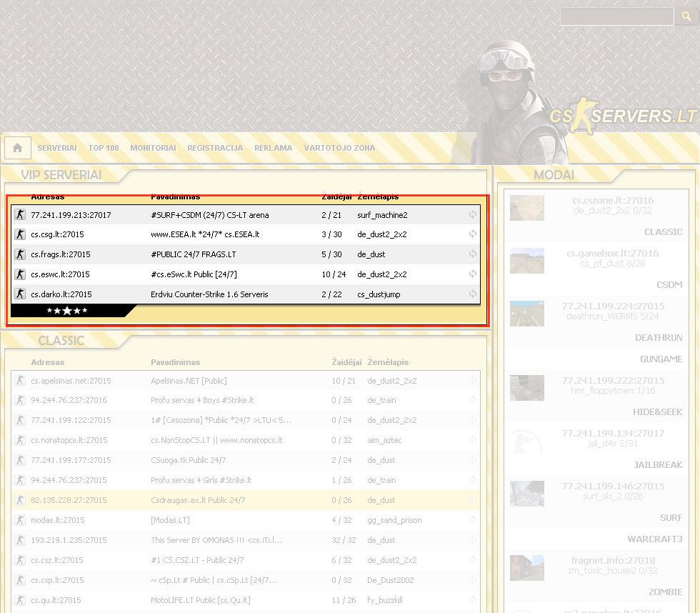
Task: Click the star rating in VIP panel
Action: pyautogui.click(x=67, y=311)
